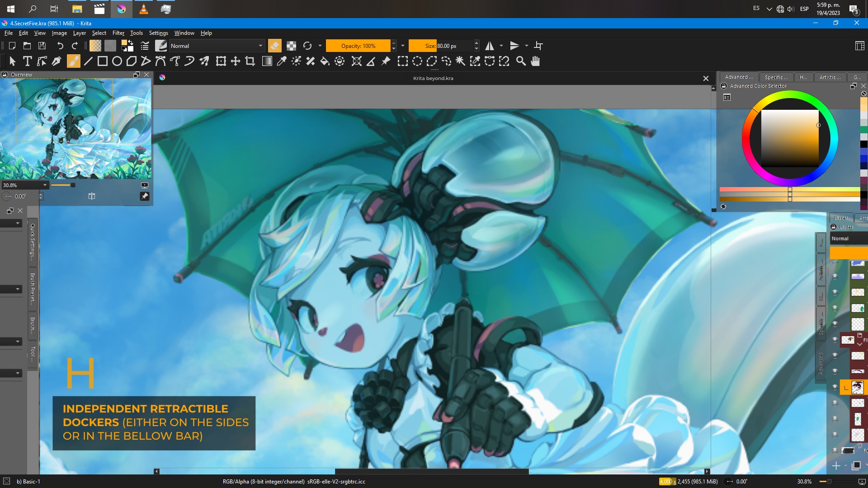
Task: Toggle visibility of the selected orange layer
Action: click(x=835, y=387)
